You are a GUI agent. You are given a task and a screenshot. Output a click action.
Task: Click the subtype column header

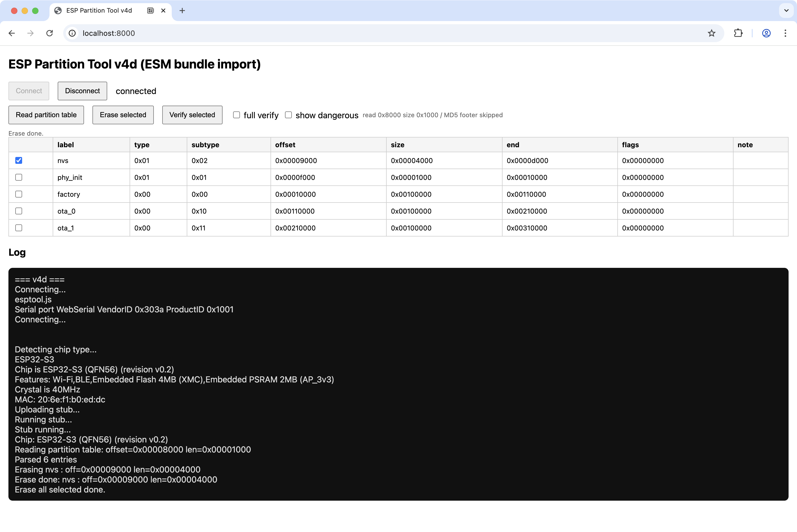click(229, 145)
